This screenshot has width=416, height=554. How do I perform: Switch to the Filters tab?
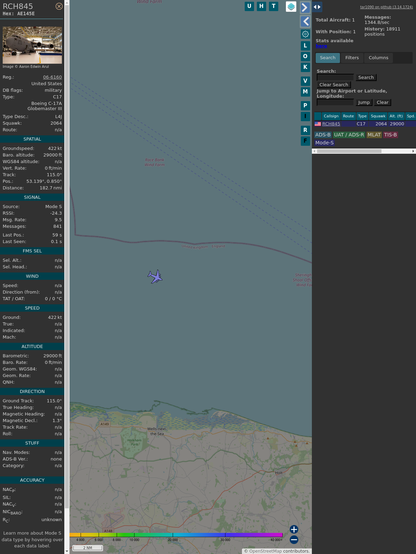coord(352,58)
